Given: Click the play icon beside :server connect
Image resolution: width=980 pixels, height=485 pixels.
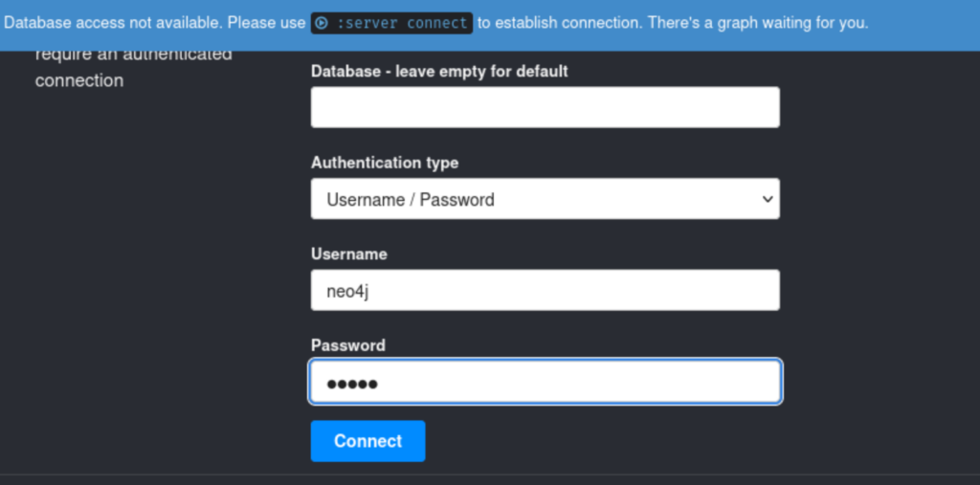Looking at the screenshot, I should click(322, 23).
